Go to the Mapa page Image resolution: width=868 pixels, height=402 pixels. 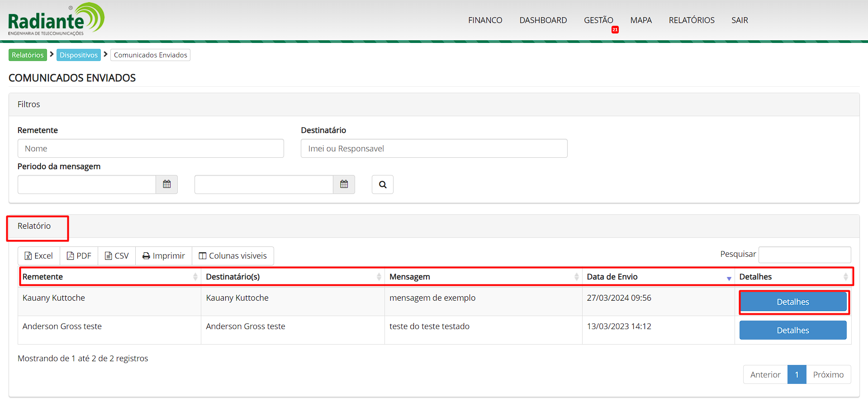(640, 20)
